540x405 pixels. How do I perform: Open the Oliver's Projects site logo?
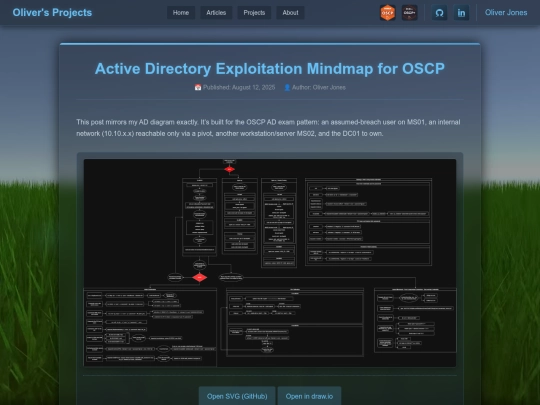coord(52,12)
